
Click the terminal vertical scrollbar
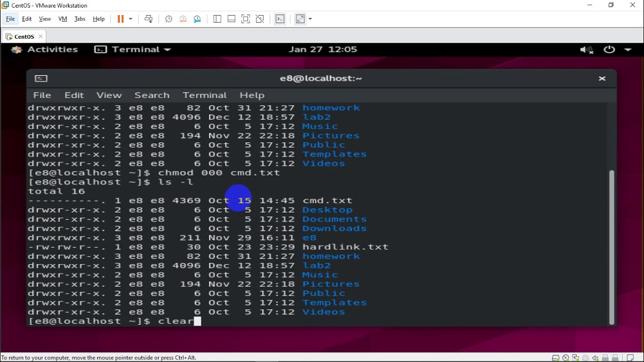click(x=612, y=247)
